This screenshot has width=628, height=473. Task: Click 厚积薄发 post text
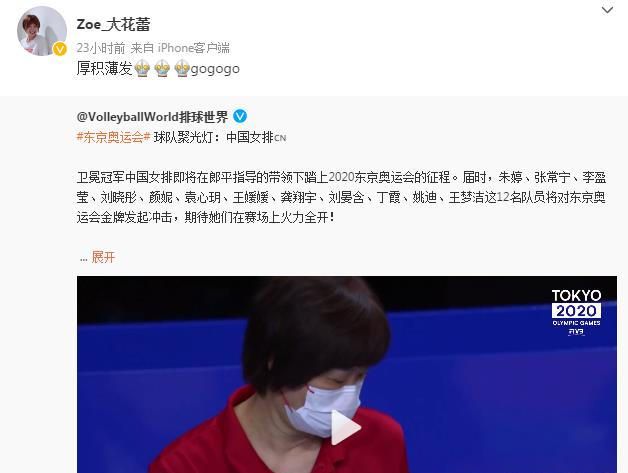coord(104,68)
